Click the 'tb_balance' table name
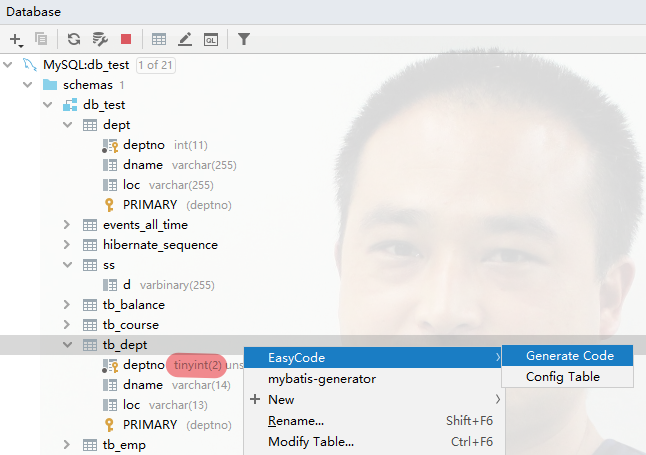Image resolution: width=646 pixels, height=455 pixels. tap(134, 305)
